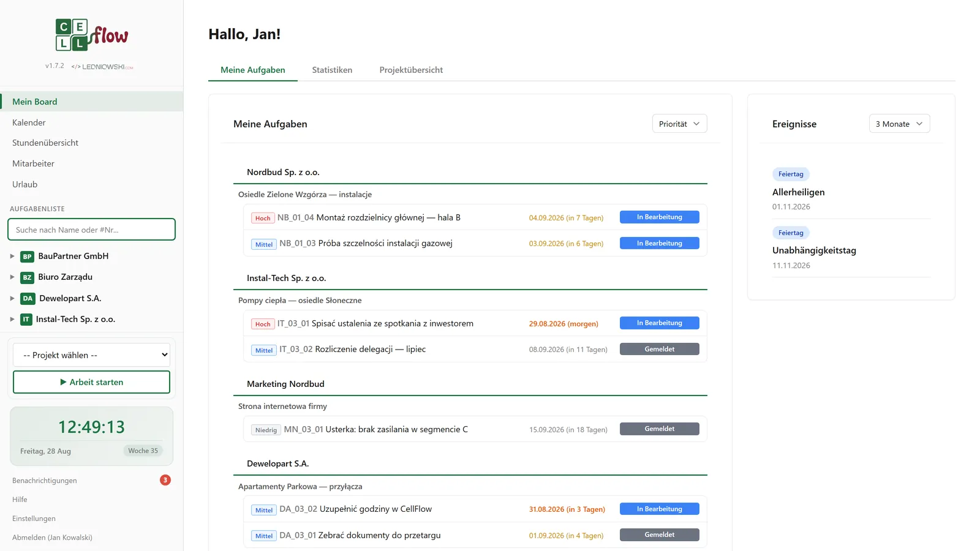Viewport: 980px width, 551px height.
Task: Open the Priorität sorting dropdown
Action: click(x=679, y=124)
